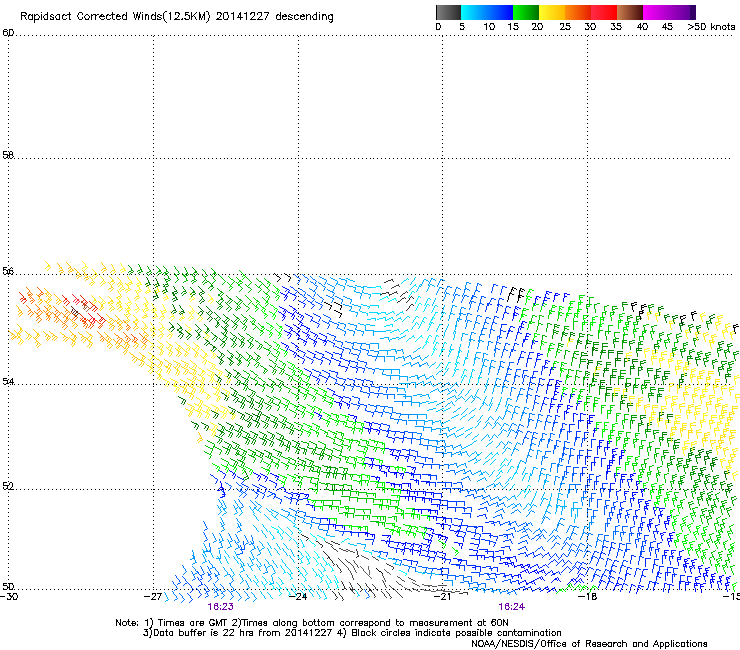Viewport: 740px width, 650px height.
Task: Click the purple time stamp '16:24'
Action: coord(512,607)
